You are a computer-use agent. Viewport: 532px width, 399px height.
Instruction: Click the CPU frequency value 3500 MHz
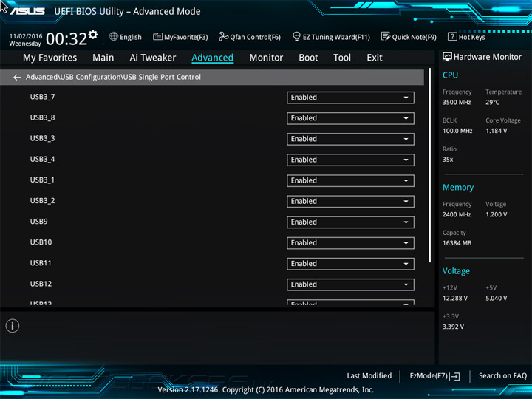coord(457,102)
